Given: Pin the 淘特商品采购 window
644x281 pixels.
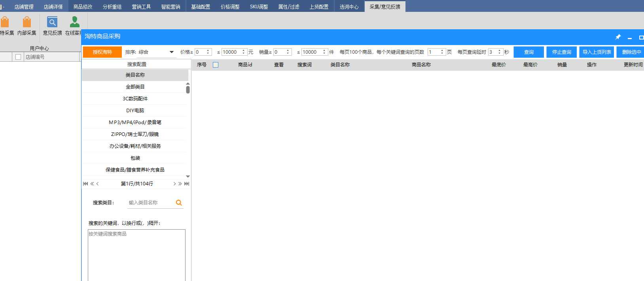Looking at the screenshot, I should click(x=618, y=37).
